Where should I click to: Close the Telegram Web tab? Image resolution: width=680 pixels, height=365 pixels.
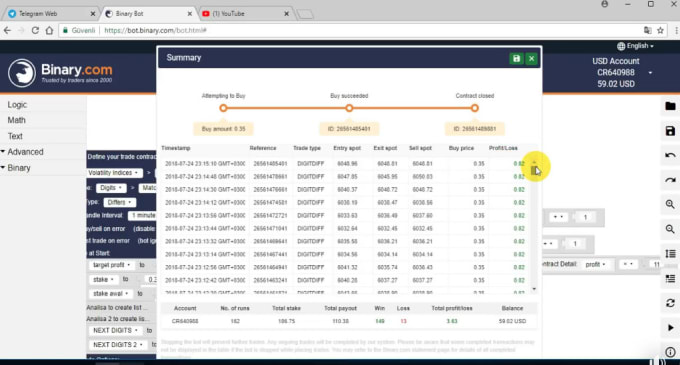92,14
